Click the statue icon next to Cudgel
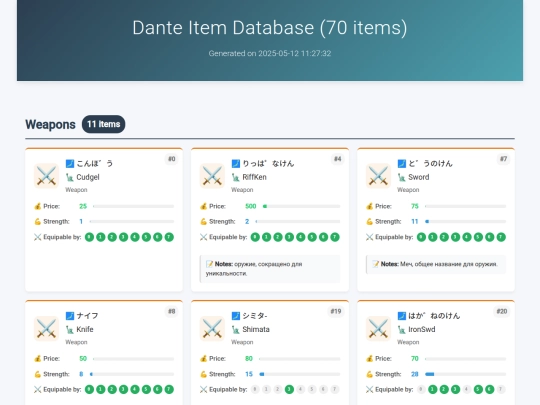 click(x=70, y=177)
